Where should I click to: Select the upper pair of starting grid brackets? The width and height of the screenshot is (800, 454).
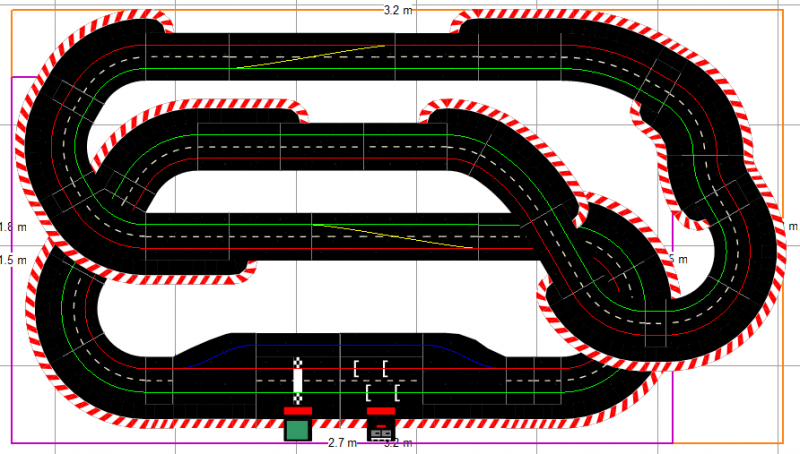coord(370,368)
